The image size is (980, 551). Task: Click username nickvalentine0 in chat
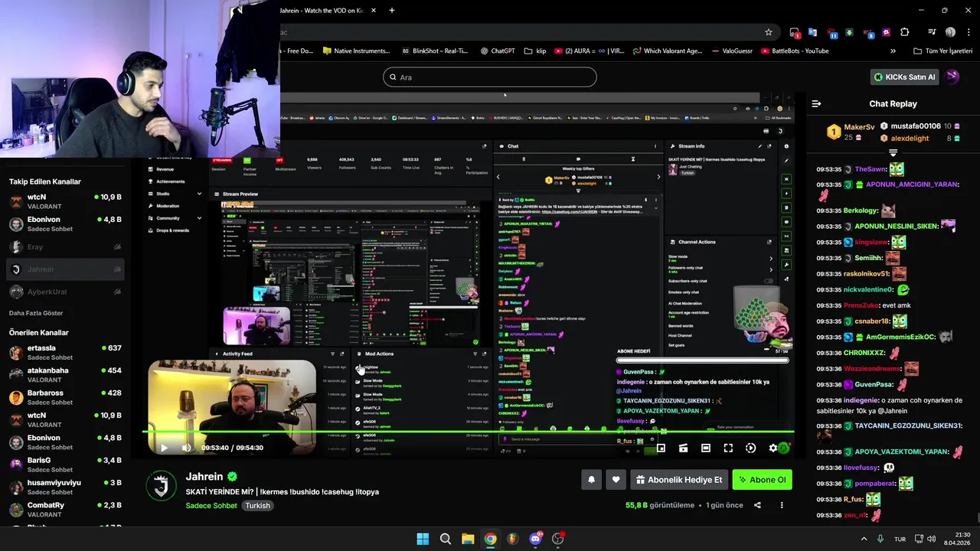point(868,290)
